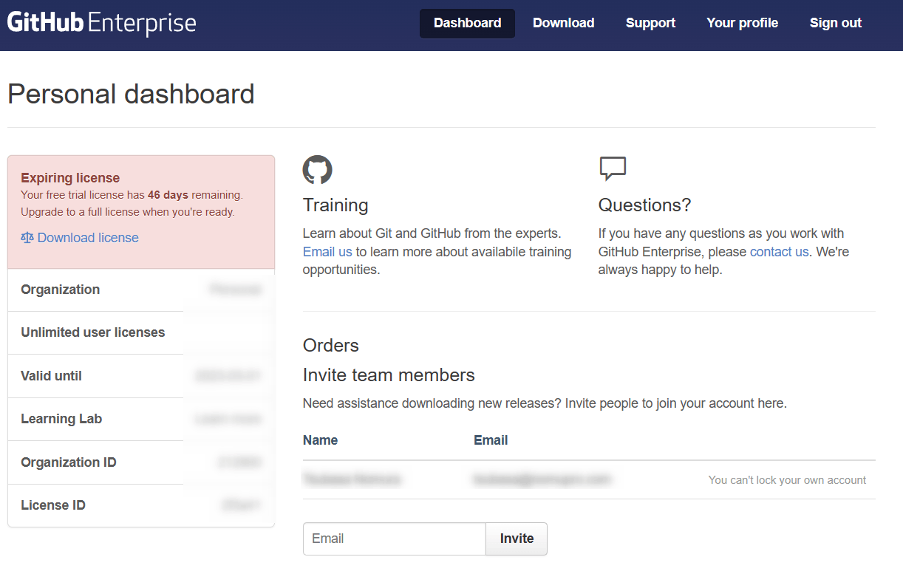Click the Valid until row label
The image size is (903, 588).
[51, 376]
